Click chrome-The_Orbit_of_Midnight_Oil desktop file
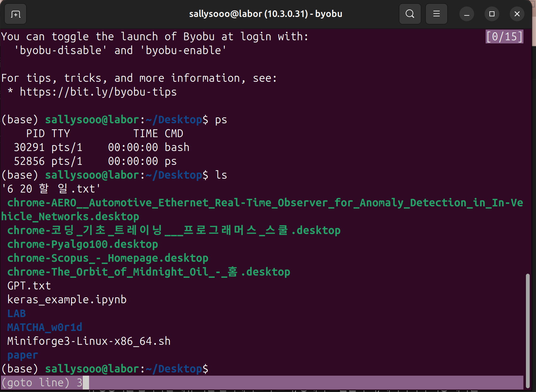The height and width of the screenshot is (392, 536). tap(149, 272)
